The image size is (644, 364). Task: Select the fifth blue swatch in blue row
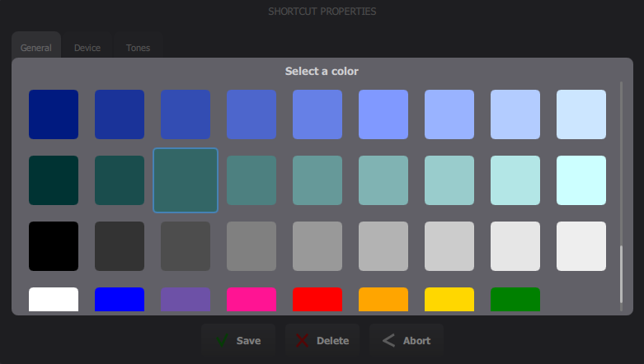point(317,114)
